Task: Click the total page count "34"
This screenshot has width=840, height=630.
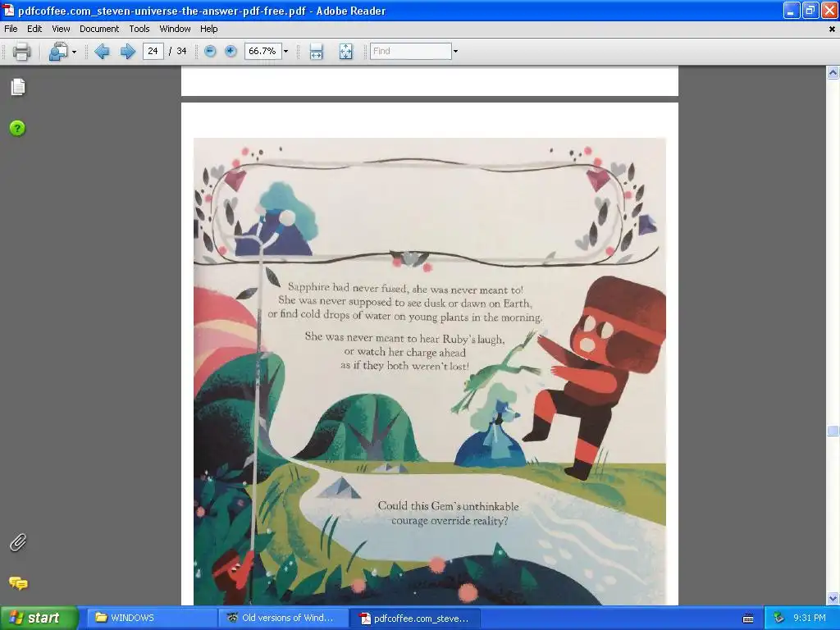Action: 181,51
